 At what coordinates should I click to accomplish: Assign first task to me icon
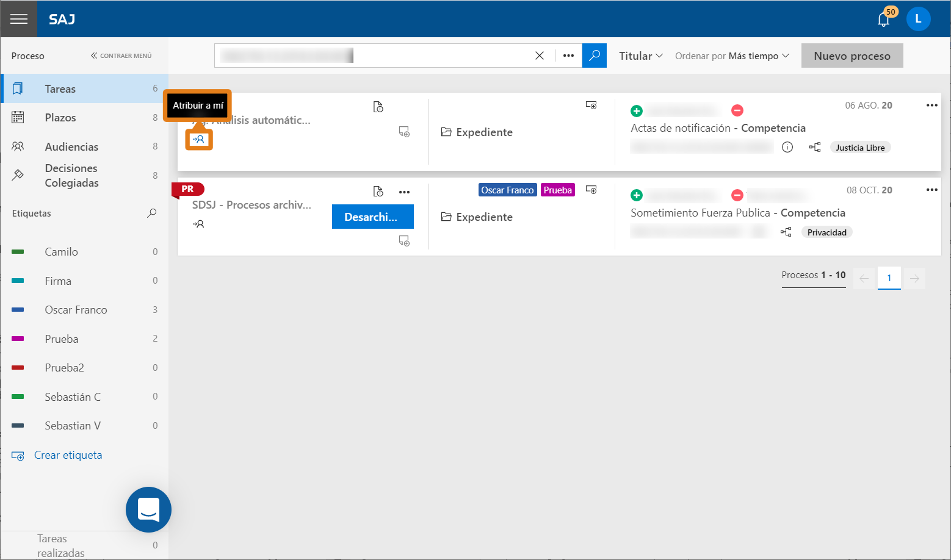(198, 139)
